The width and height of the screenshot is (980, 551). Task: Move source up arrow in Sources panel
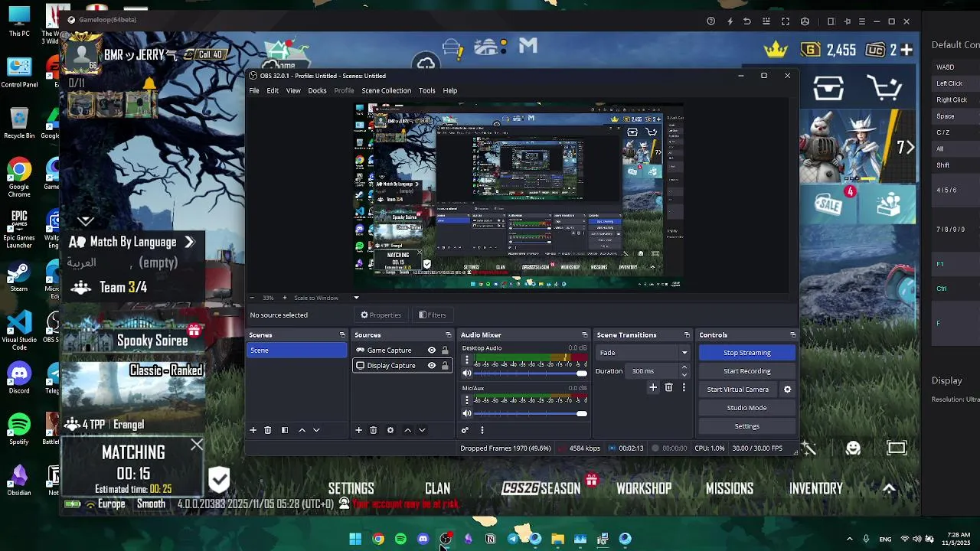(x=407, y=430)
